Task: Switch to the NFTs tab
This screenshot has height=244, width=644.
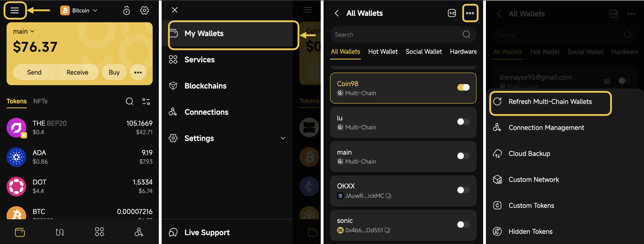Action: click(x=40, y=101)
